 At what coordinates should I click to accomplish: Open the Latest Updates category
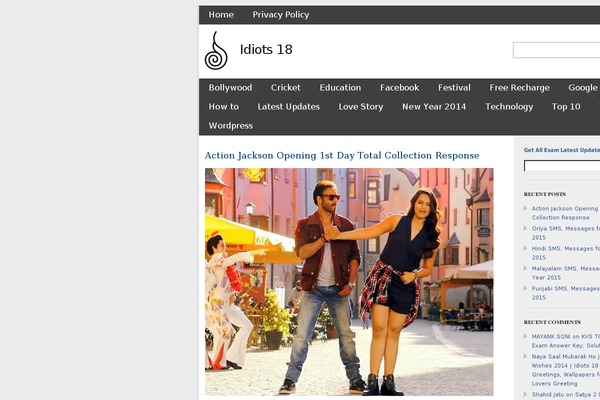tap(289, 107)
